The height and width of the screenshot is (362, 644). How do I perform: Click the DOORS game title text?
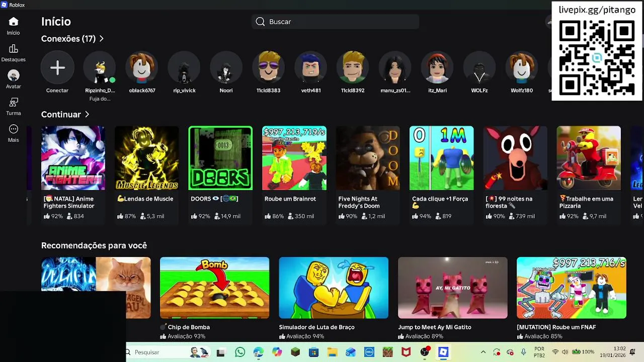click(214, 199)
